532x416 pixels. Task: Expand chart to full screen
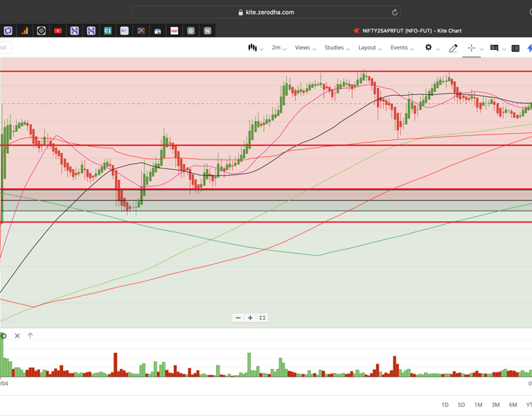pyautogui.click(x=263, y=318)
